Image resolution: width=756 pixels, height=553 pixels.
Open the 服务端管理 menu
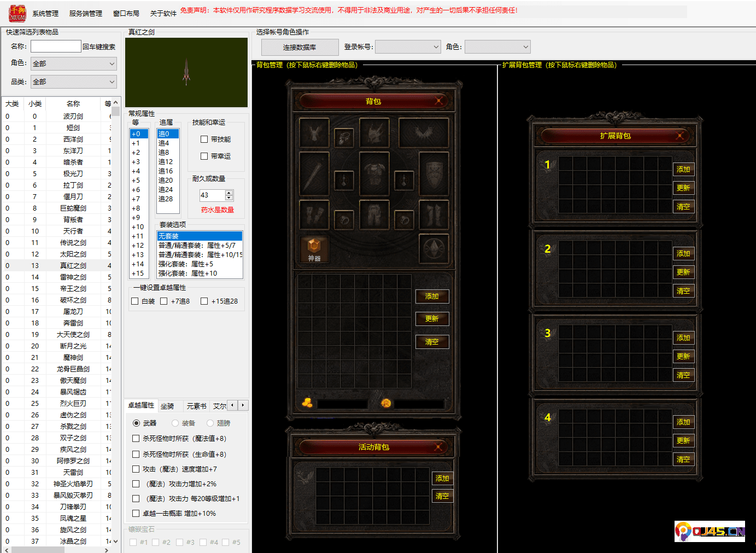point(86,14)
